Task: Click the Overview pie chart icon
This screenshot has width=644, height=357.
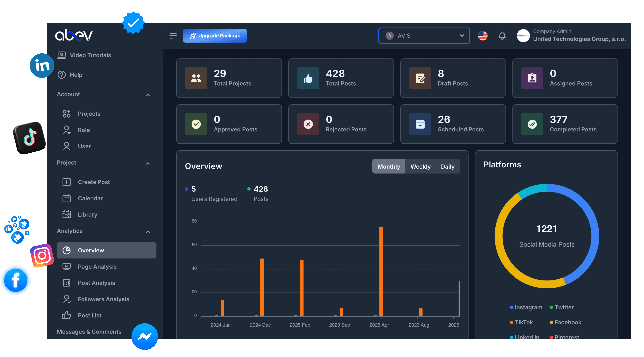Action: pyautogui.click(x=66, y=250)
